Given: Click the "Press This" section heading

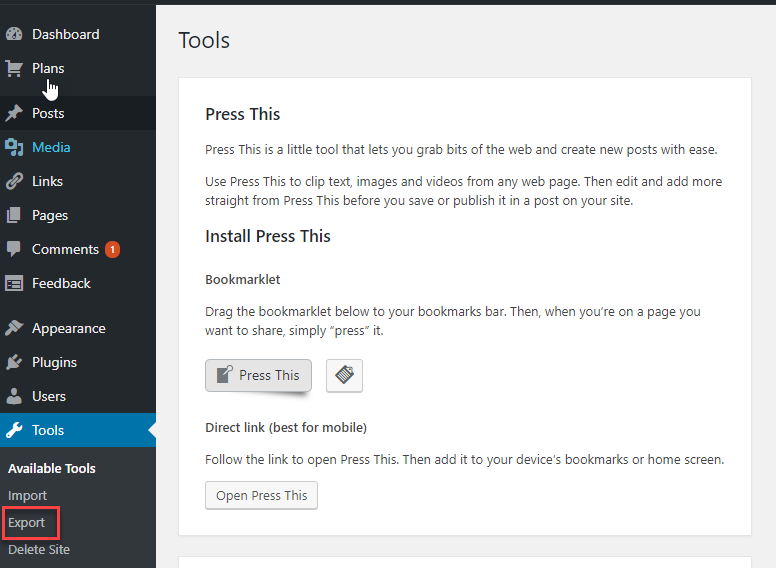Looking at the screenshot, I should pos(242,114).
